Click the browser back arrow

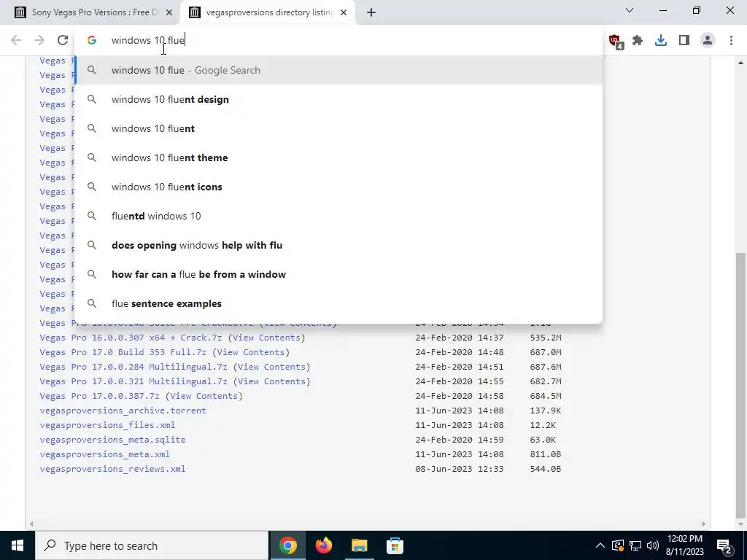pos(16,40)
